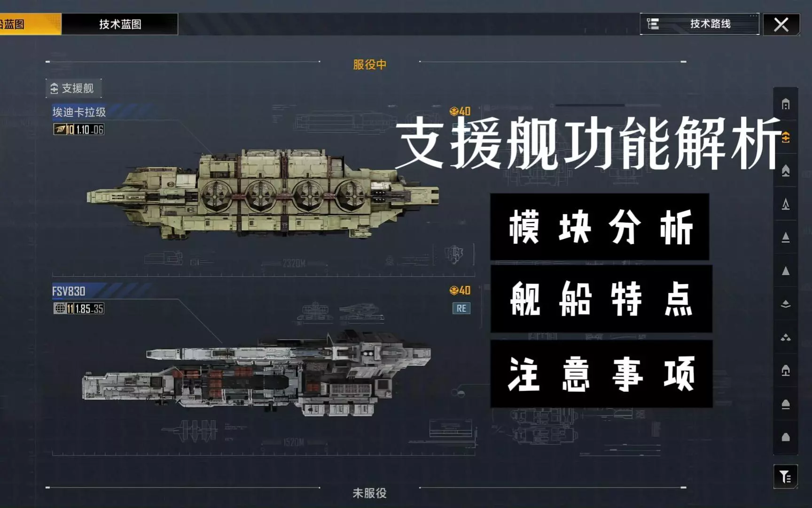Close the blueprint screen with X

(x=781, y=24)
